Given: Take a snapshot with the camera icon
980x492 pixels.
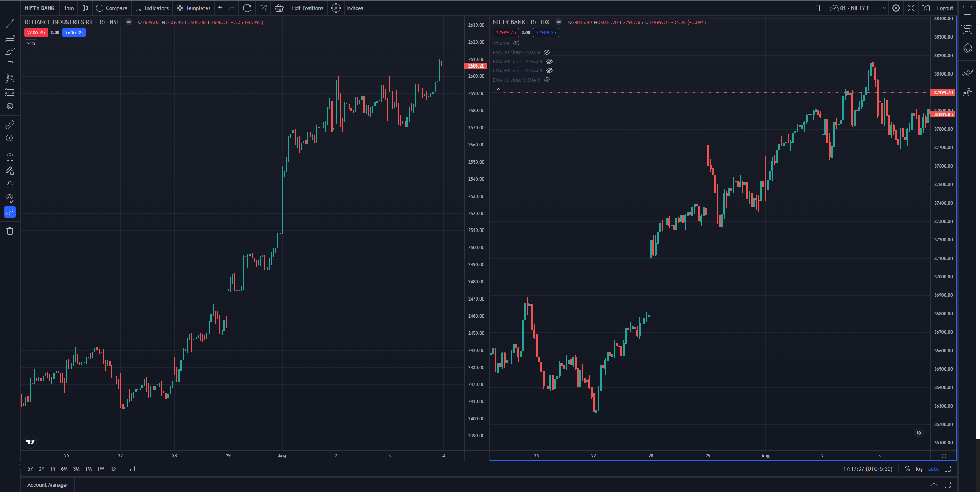Looking at the screenshot, I should click(x=925, y=8).
